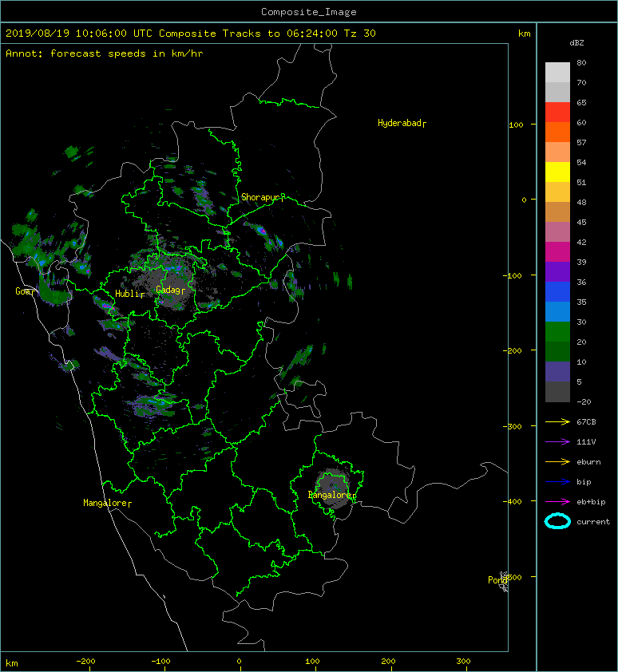Click the cyan current ellipse legend icon

557,521
